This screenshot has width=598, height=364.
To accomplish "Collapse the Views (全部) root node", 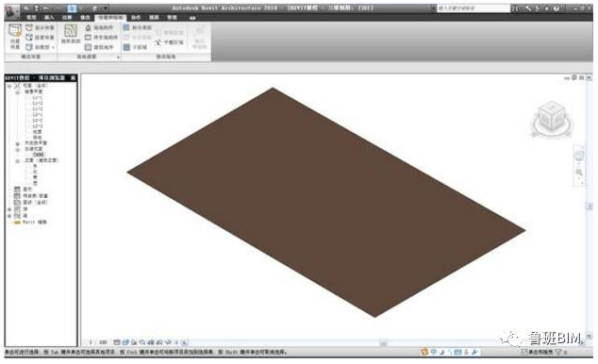I will (x=9, y=86).
